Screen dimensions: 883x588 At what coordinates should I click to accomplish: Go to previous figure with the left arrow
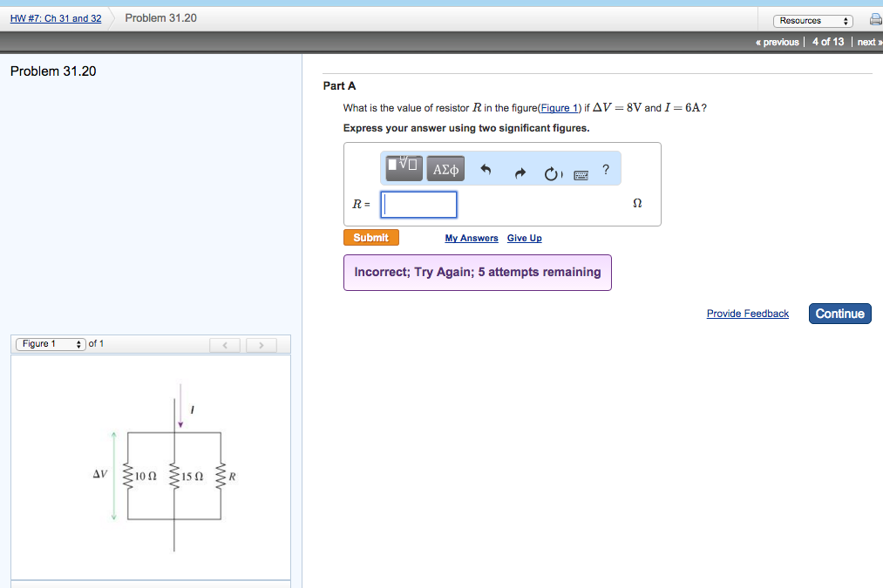click(225, 345)
